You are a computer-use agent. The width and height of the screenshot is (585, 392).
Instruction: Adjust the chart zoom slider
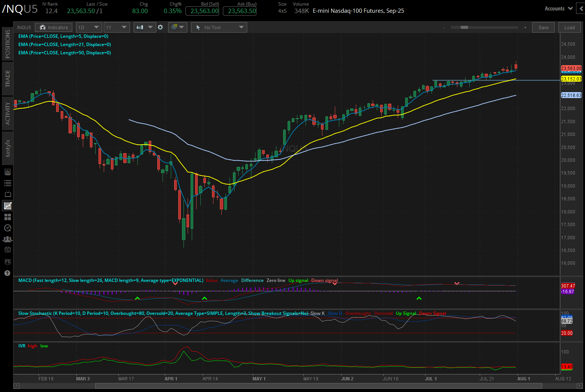[x=464, y=27]
